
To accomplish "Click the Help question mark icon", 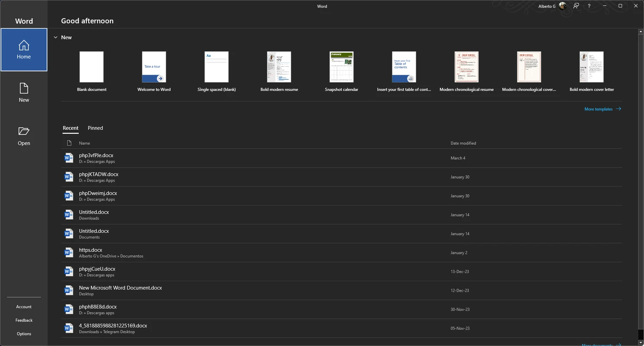I will pyautogui.click(x=589, y=6).
